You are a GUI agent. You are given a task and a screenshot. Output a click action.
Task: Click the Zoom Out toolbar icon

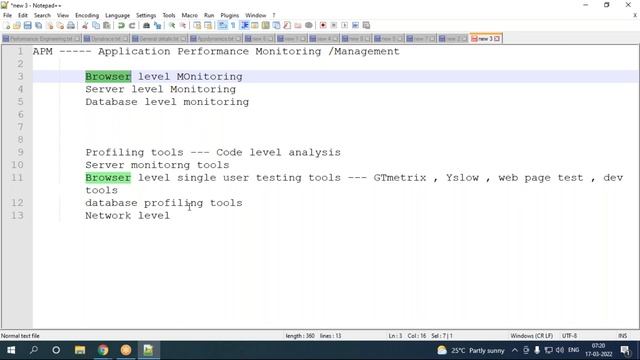click(x=182, y=25)
